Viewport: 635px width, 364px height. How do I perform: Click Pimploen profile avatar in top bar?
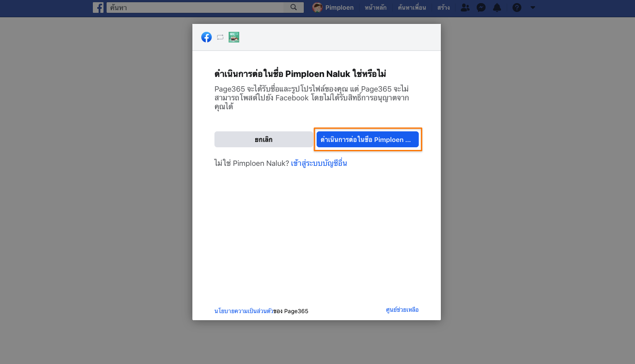click(317, 8)
